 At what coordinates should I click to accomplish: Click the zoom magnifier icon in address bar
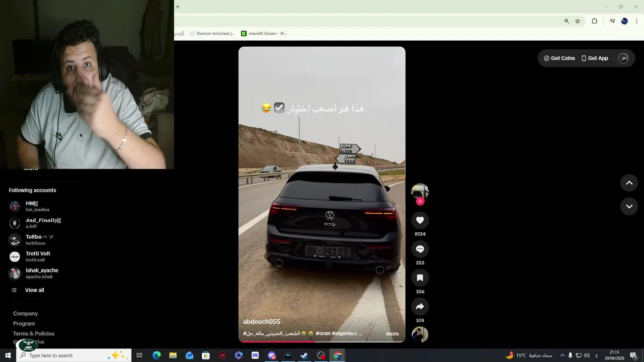pos(567,21)
